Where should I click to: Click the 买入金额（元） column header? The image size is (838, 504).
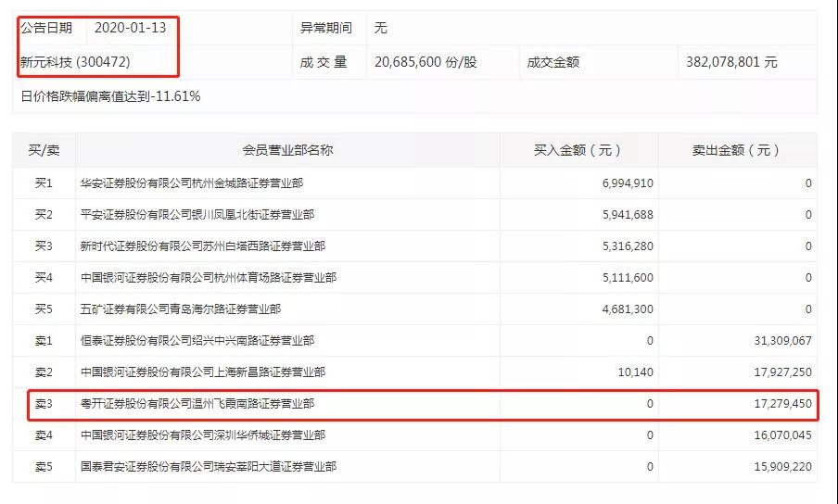578,150
